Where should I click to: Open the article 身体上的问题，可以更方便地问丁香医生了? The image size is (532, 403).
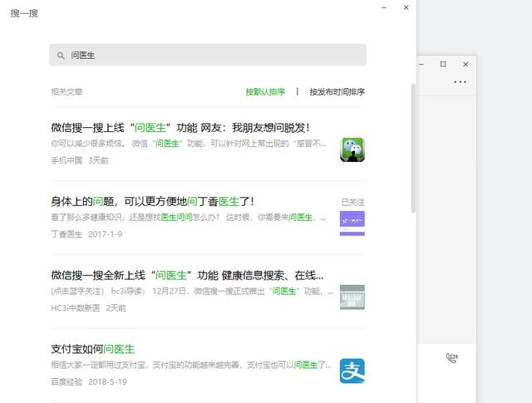click(152, 201)
